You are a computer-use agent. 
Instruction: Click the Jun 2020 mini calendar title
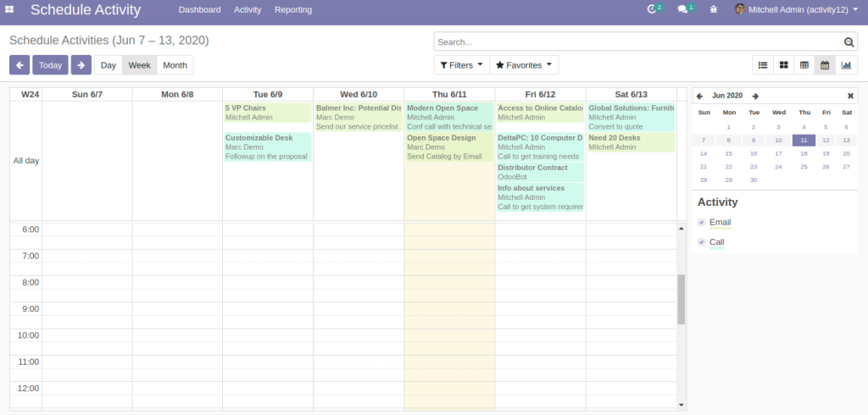tap(727, 97)
